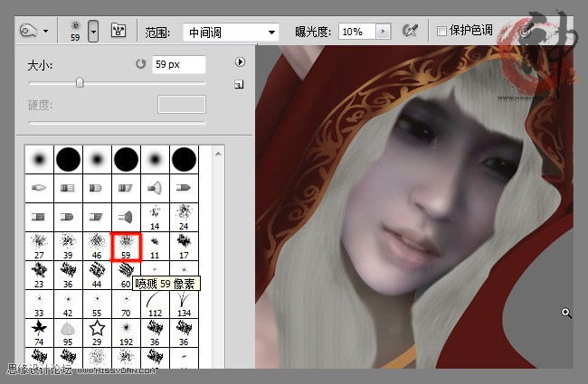588x384 pixels.
Task: Click brush list scrollbar up arrow
Action: (218, 154)
